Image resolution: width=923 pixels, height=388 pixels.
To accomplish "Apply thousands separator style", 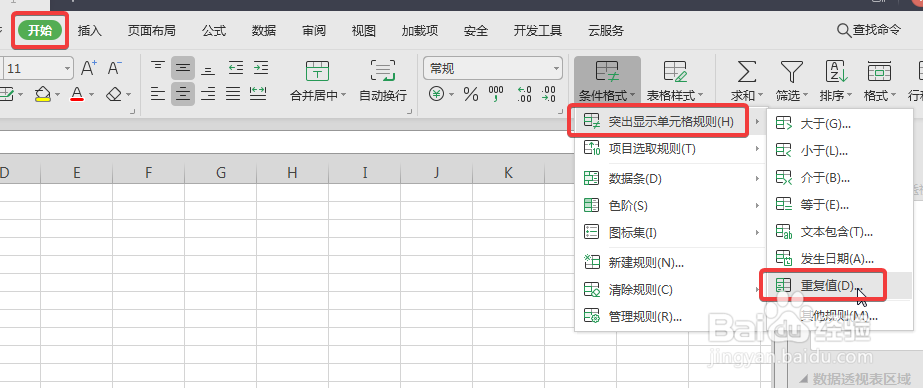I will pos(496,94).
